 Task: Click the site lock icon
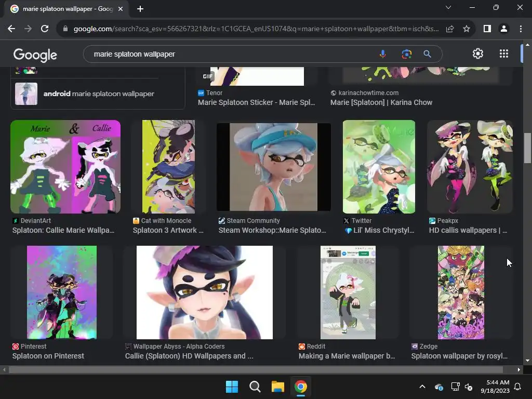[65, 29]
